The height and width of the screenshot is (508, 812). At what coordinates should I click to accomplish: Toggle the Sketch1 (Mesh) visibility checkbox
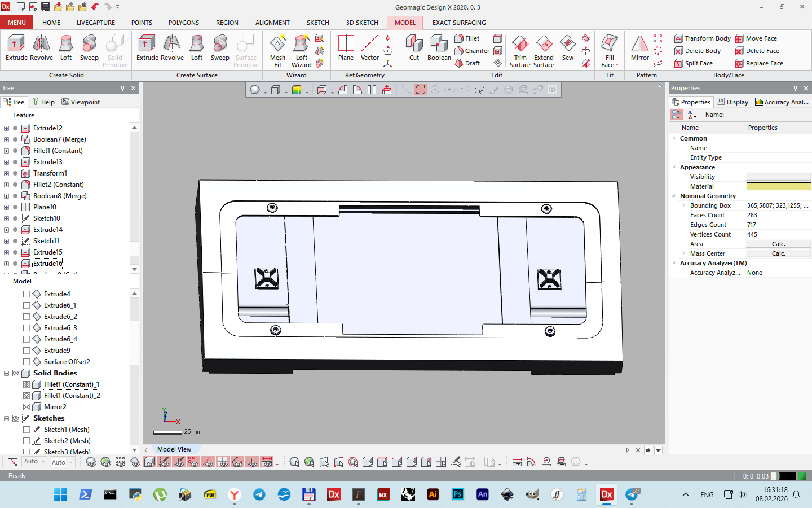click(27, 430)
